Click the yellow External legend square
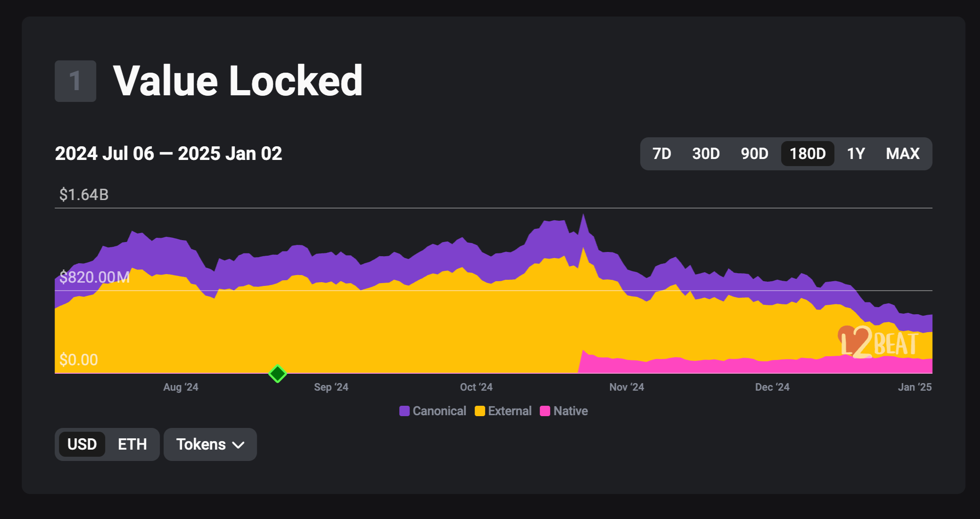980x519 pixels. tap(480, 411)
